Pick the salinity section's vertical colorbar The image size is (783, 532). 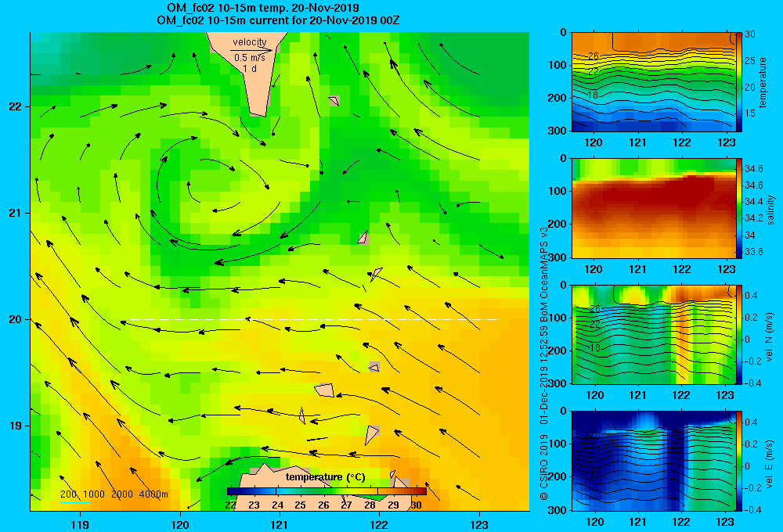[738, 208]
